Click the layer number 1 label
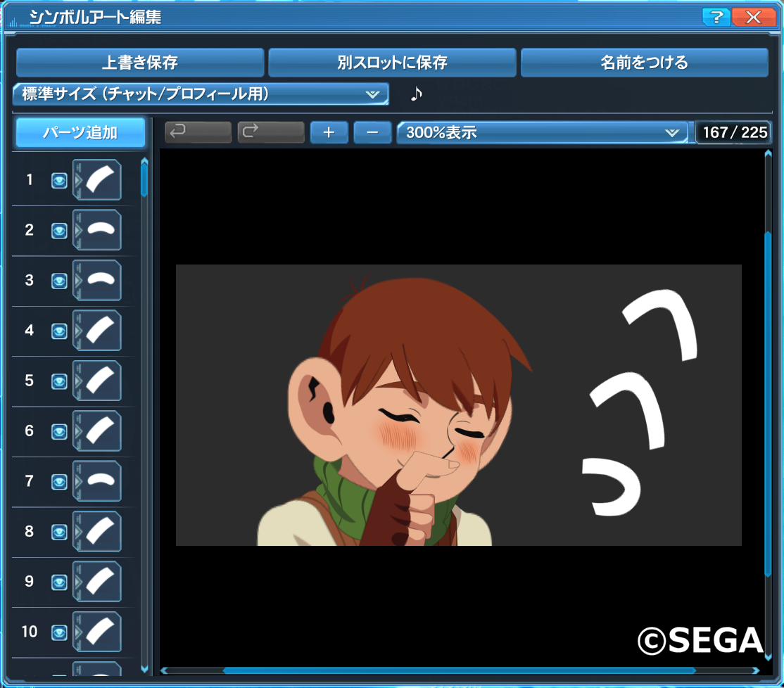Screen dimensions: 784x688 30,180
